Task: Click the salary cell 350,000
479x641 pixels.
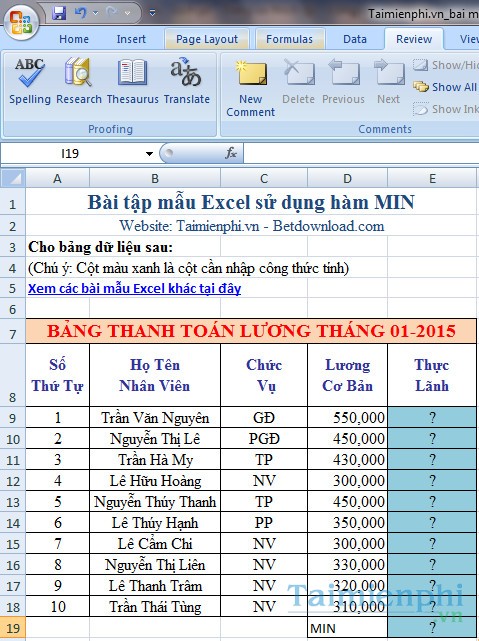Action: (x=347, y=523)
